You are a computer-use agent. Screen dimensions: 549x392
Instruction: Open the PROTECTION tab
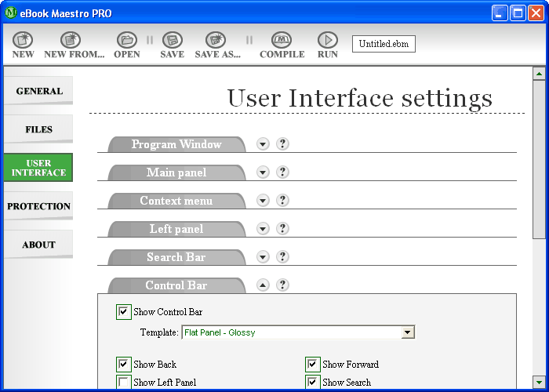[38, 206]
